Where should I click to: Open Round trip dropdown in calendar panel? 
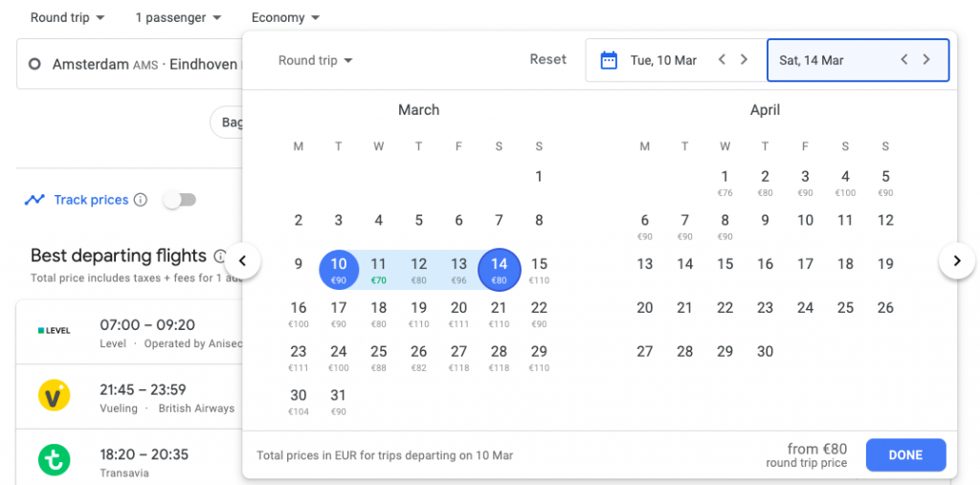coord(316,60)
